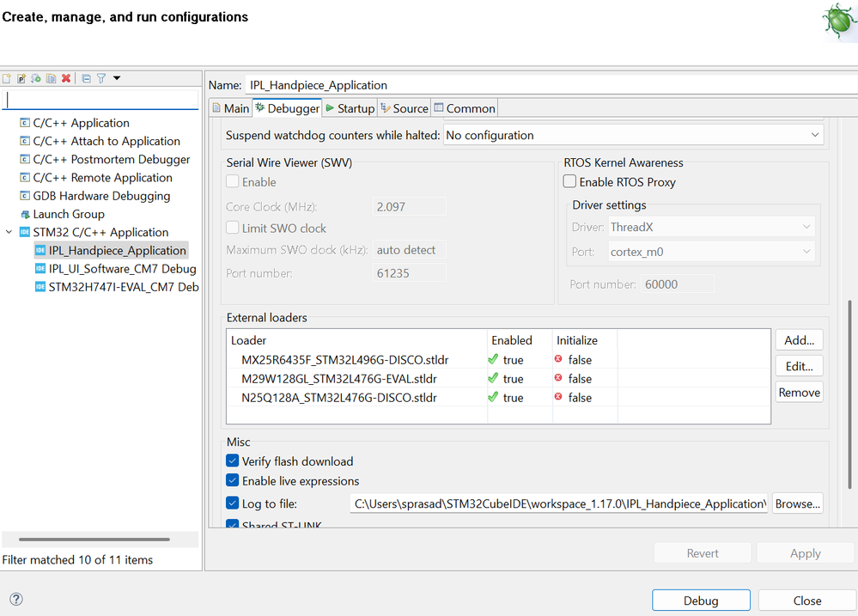The height and width of the screenshot is (616, 858).
Task: Delete the selected launch configuration
Action: click(x=65, y=78)
